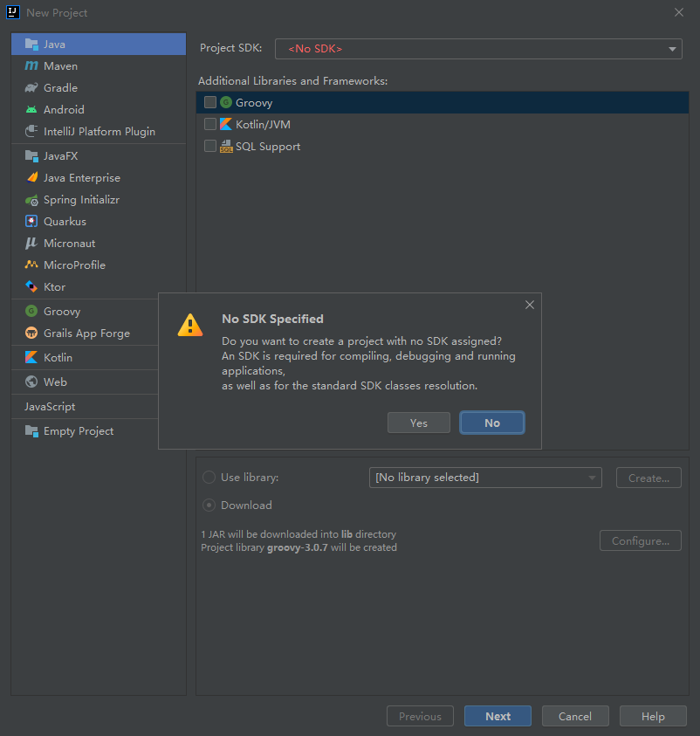
Task: Enable the Kotlin/JVM checkbox
Action: click(210, 124)
